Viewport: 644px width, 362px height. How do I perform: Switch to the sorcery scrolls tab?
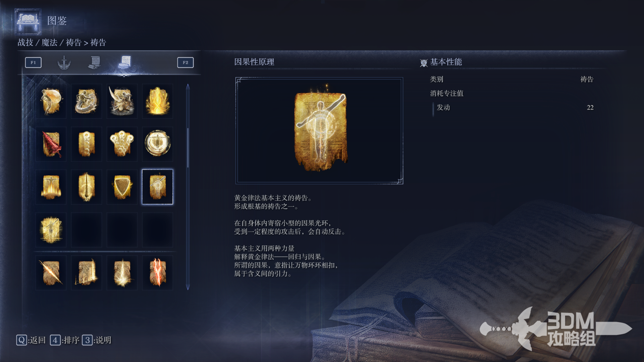[x=95, y=63]
